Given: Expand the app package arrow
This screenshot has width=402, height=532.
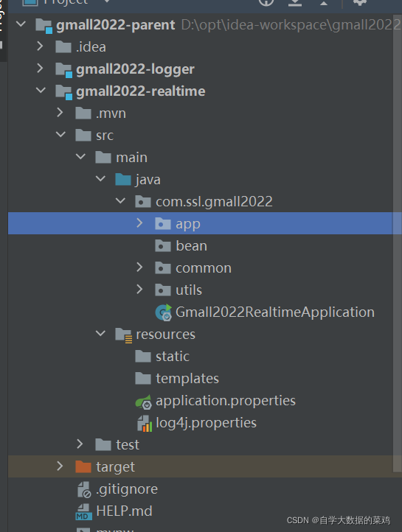Looking at the screenshot, I should (x=139, y=223).
